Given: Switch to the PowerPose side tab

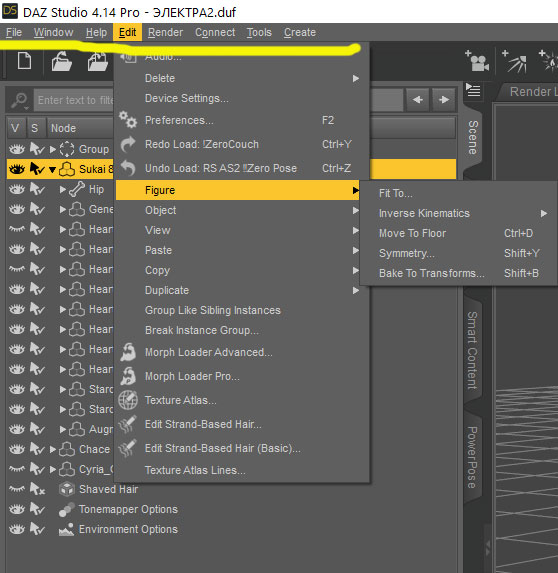Looking at the screenshot, I should click(472, 457).
